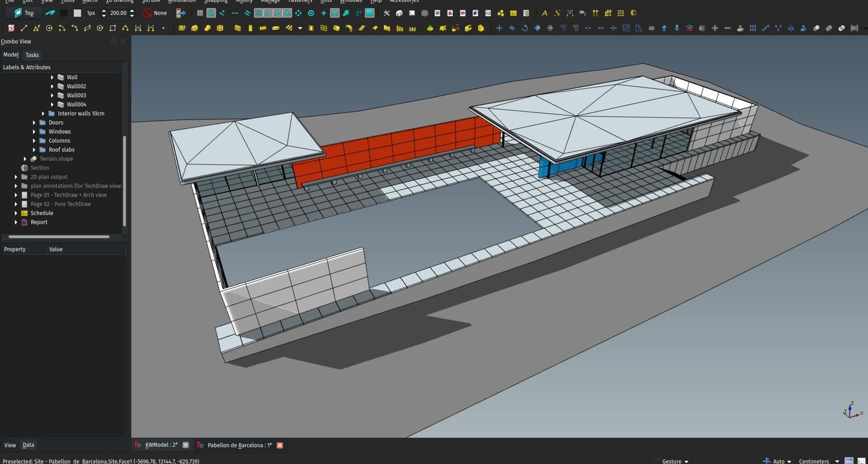Click the None autogroup button

tap(155, 13)
